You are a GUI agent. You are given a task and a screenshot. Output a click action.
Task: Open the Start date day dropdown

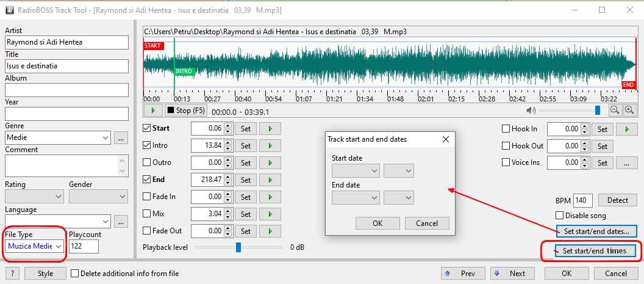pyautogui.click(x=356, y=171)
